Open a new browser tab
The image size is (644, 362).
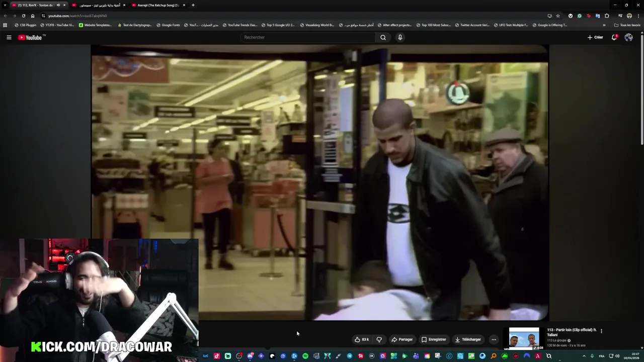click(193, 5)
